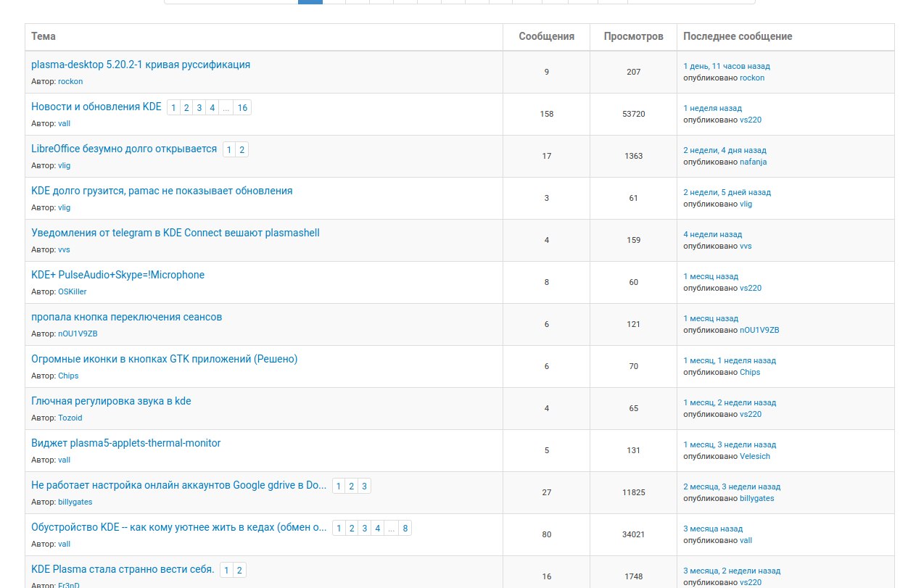
Task: Open topic KDE долго грузится, pamac не показывает обновления
Action: tap(162, 191)
